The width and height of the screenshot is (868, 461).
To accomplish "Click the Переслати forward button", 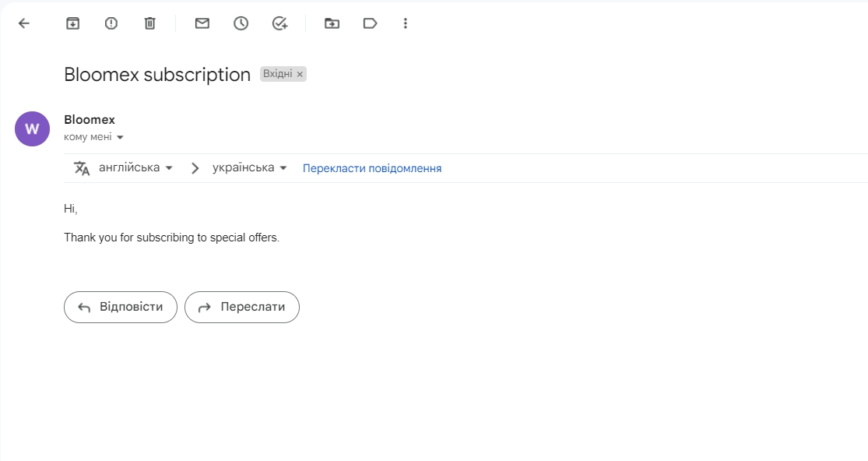I will pos(242,307).
